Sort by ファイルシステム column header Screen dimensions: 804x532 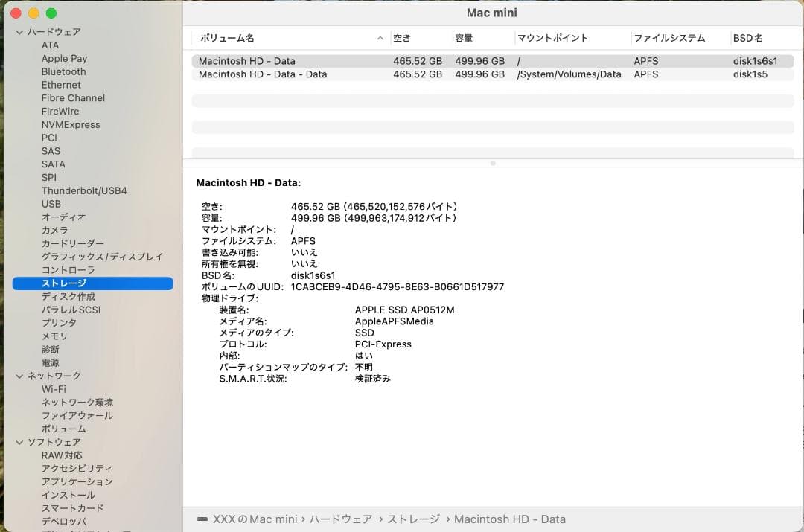(669, 38)
